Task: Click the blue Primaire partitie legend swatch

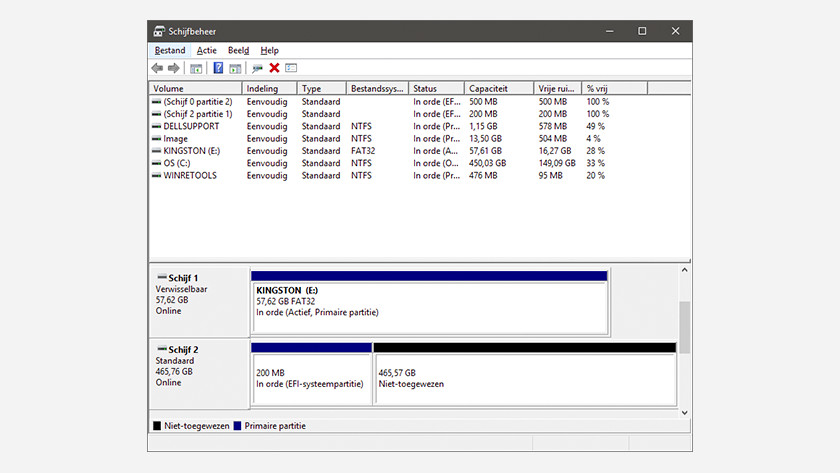Action: (237, 426)
